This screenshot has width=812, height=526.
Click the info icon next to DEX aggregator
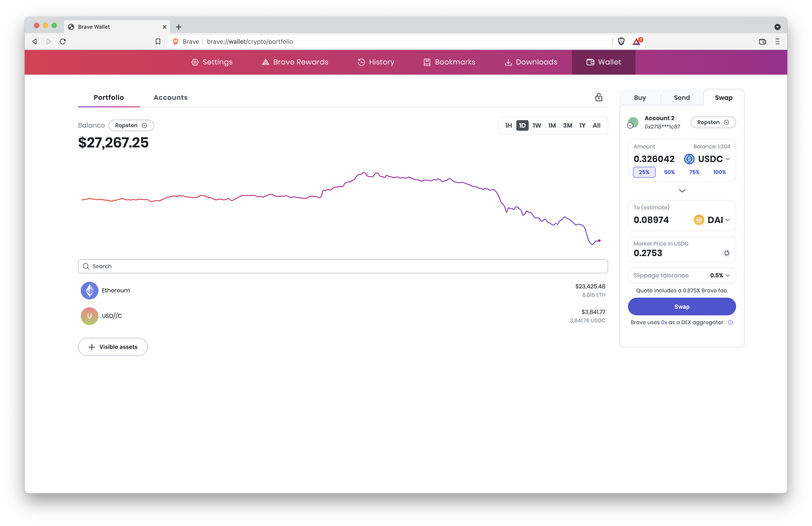pyautogui.click(x=730, y=322)
